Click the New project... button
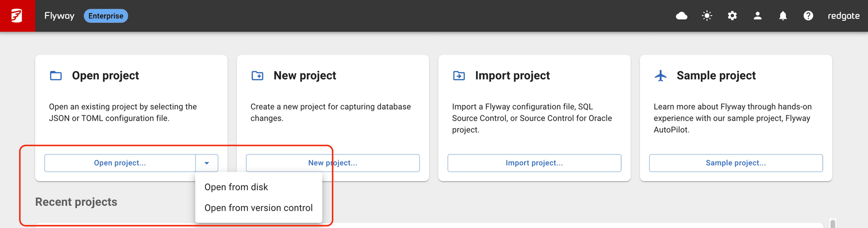The image size is (868, 228). [333, 163]
